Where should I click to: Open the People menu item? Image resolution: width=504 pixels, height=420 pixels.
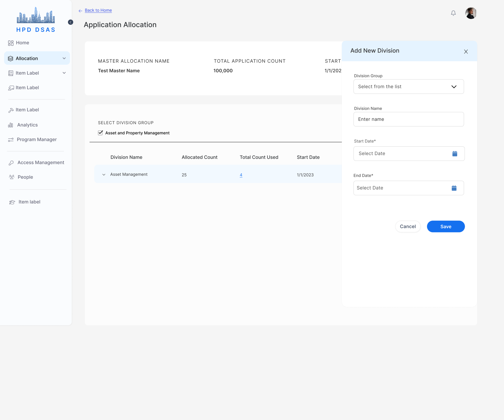25,177
